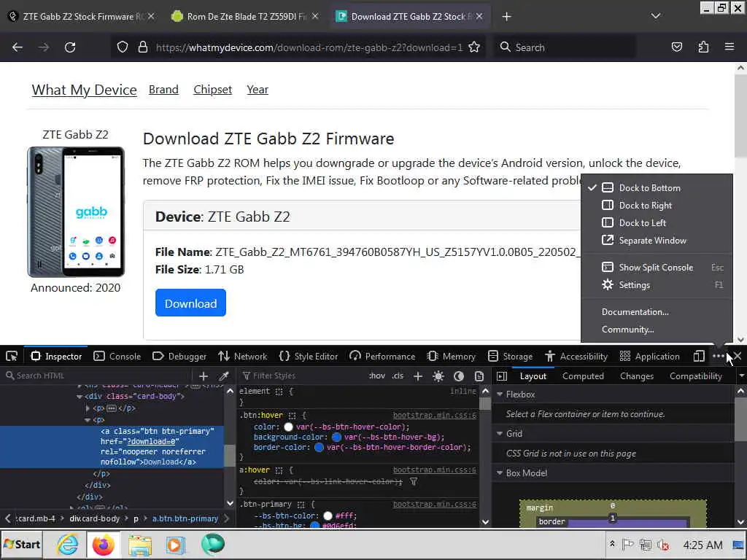Choose Dock to Right option
This screenshot has width=747, height=560.
pos(657,205)
